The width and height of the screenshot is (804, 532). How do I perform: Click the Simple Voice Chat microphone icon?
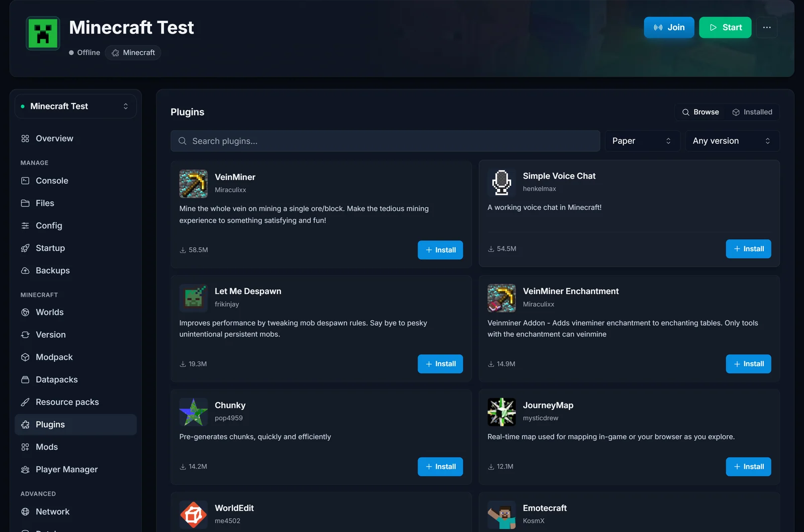coord(501,182)
